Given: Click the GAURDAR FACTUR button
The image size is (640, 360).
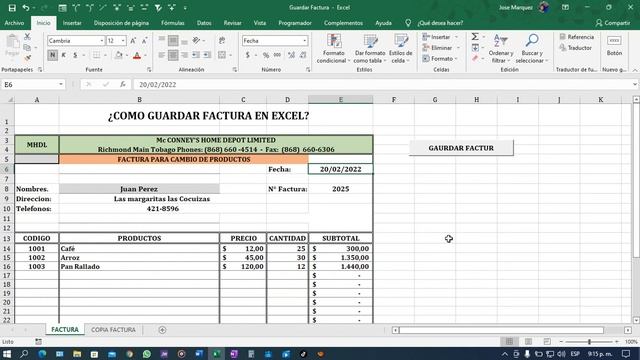Looking at the screenshot, I should click(461, 148).
